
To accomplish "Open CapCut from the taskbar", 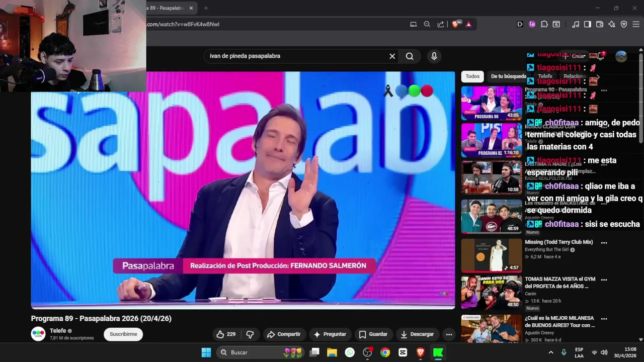I will click(403, 352).
